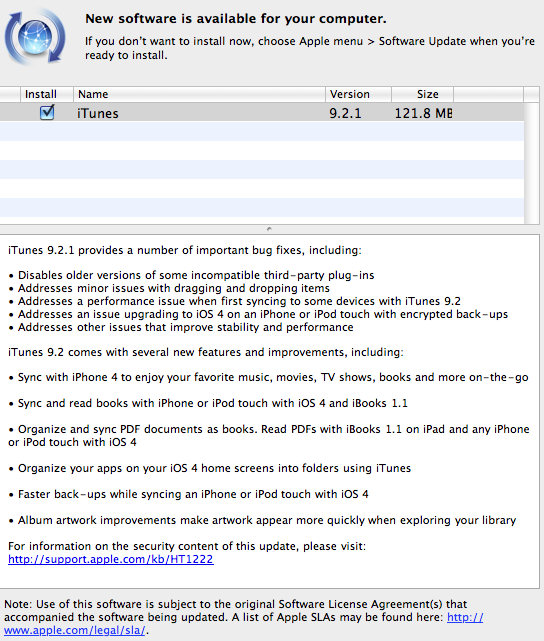
Task: Select the iTunes update row name
Action: [98, 113]
